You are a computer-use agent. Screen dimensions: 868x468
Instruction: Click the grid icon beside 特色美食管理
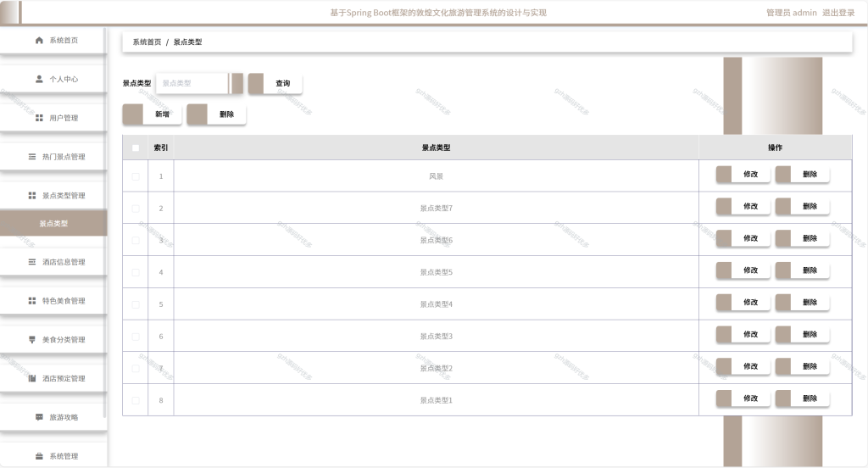(32, 301)
